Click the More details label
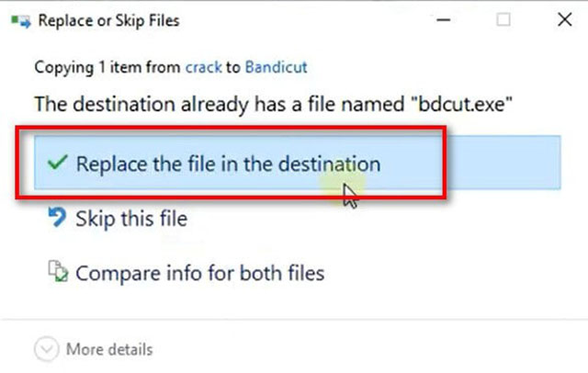Viewport: 588px width, 373px height. coord(109,349)
